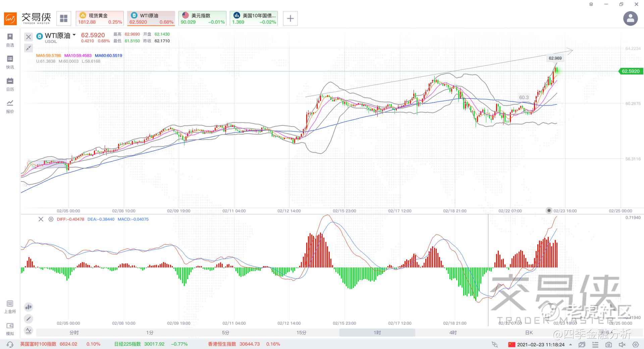Open the 快讯 news flash panel
Viewport: 644px width, 349px height.
click(10, 62)
